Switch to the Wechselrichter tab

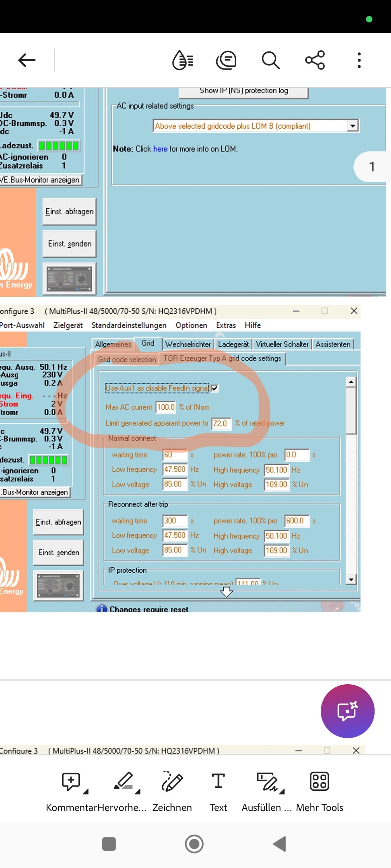[188, 344]
